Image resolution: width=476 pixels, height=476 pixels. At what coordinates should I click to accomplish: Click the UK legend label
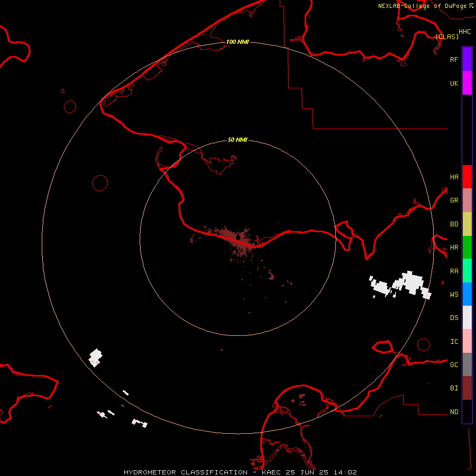coord(454,83)
